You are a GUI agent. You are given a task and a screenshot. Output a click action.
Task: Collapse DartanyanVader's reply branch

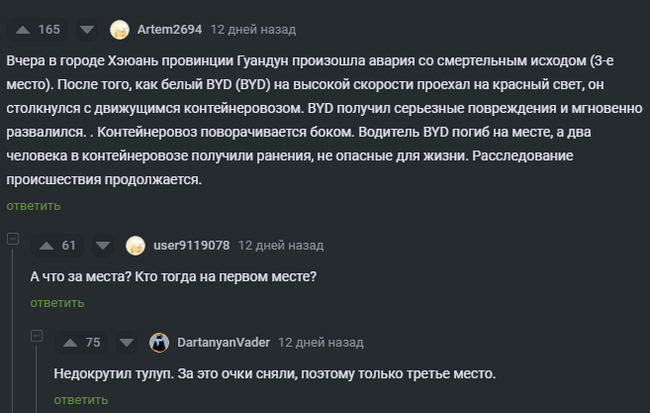[x=36, y=336]
